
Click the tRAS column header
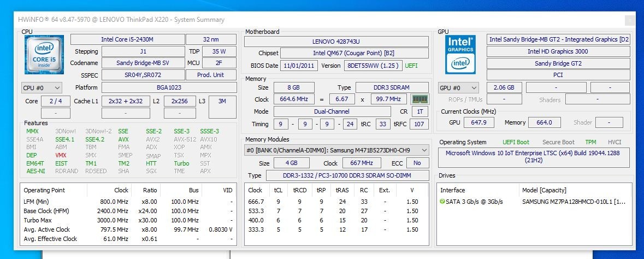[342, 190]
